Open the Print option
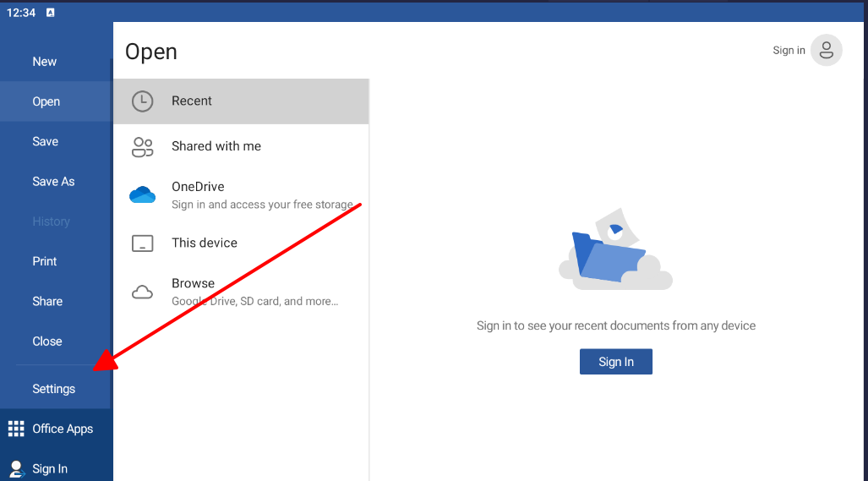Screen dimensions: 868x481 (45, 261)
